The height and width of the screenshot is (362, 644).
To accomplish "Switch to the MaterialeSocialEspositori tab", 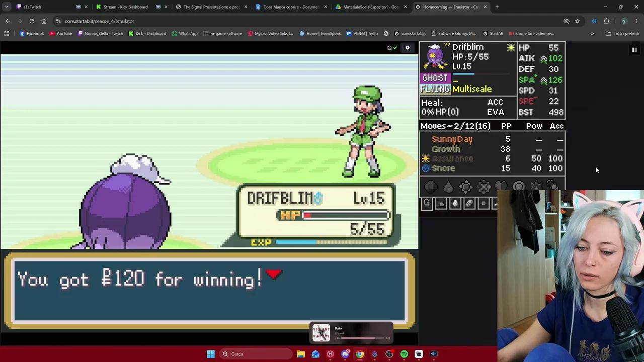I will point(371,7).
